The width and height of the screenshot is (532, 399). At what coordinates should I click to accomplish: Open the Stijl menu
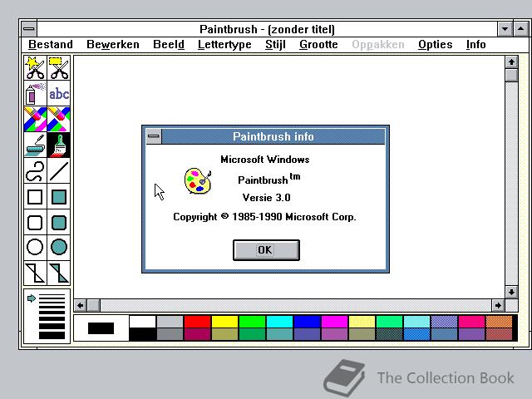click(x=275, y=44)
